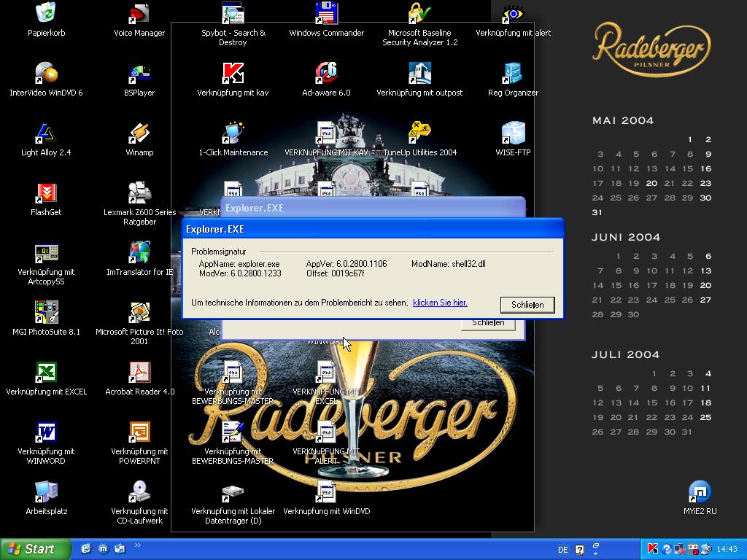Screen dimensions: 747x560
Task: Open Spybot - Search & Destroy shortcut
Action: [x=233, y=13]
